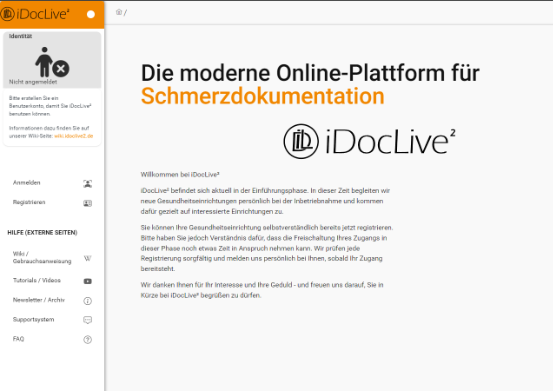Click the 'HILFE (EXTERNE SEITEN)' section heading
The height and width of the screenshot is (391, 553).
(x=42, y=233)
